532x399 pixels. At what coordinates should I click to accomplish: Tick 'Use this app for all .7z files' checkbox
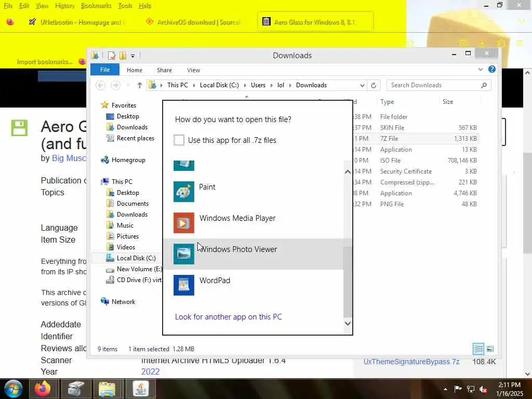tap(179, 140)
